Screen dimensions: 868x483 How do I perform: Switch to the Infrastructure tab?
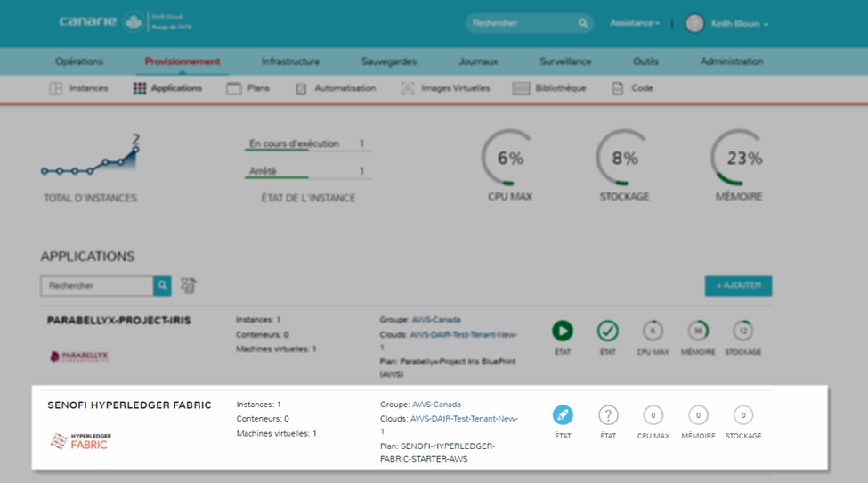pos(290,61)
